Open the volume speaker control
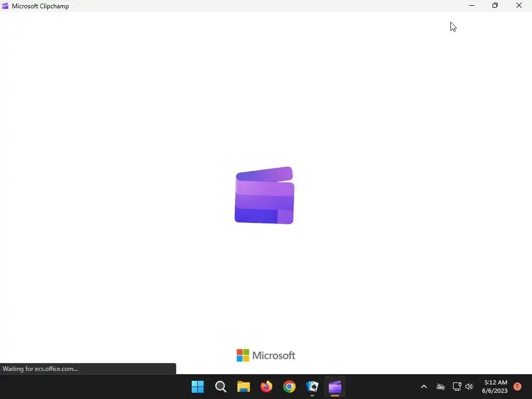Screen dimensions: 532x399 tap(469, 387)
